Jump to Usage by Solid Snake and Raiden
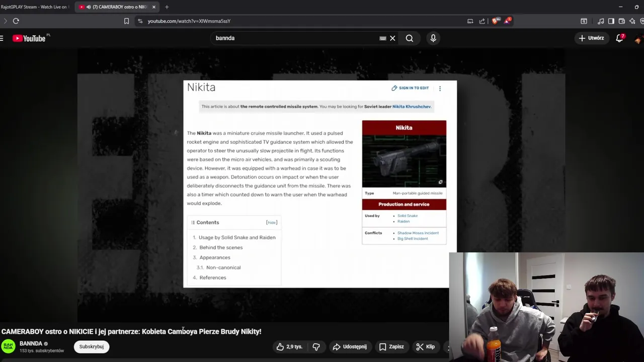 (237, 237)
